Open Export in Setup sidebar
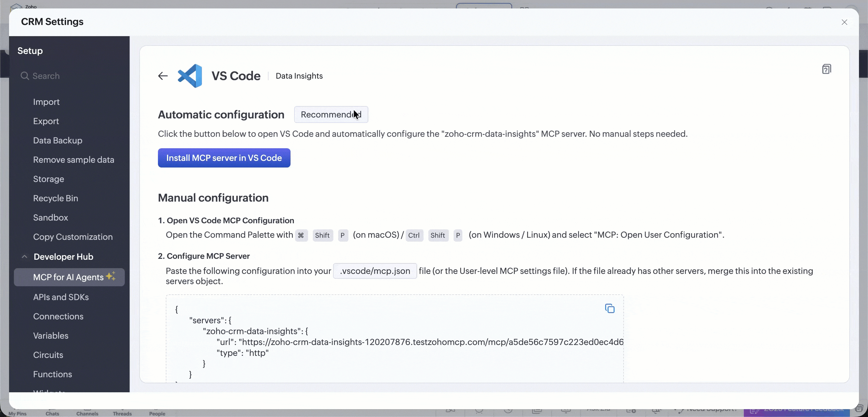 click(x=46, y=121)
